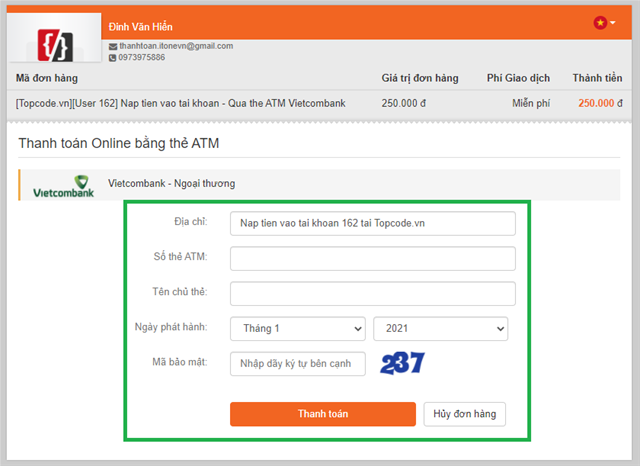640x466 pixels.
Task: Open the 2021 year dropdown
Action: point(440,328)
